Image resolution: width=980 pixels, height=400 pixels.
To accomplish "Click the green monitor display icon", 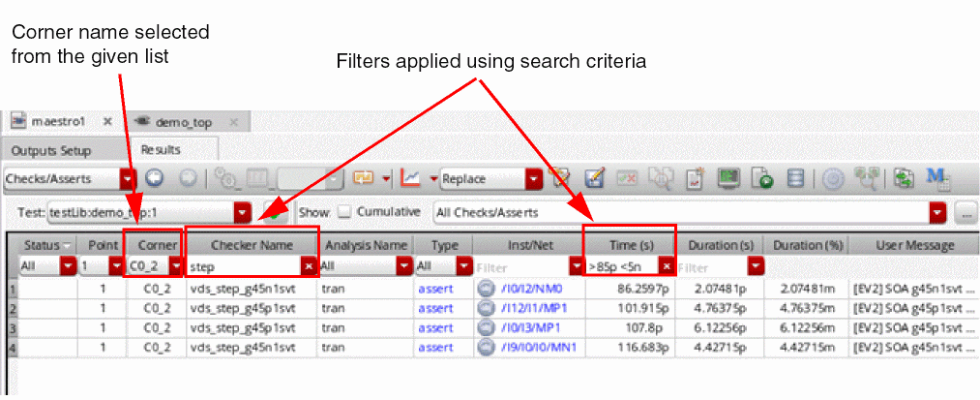I will 728,179.
